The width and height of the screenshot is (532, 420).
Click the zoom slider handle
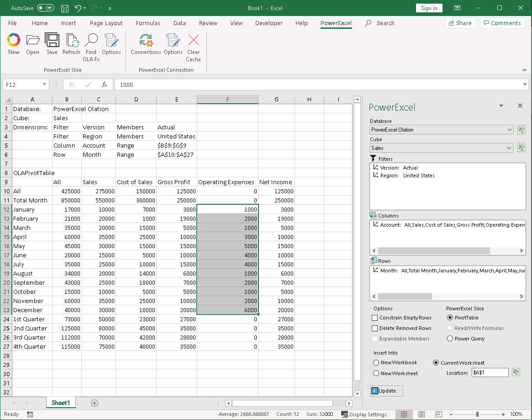[x=477, y=414]
